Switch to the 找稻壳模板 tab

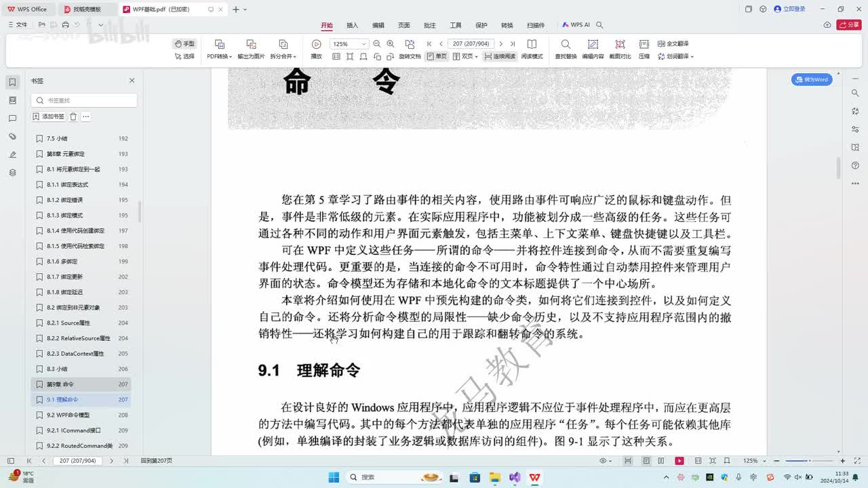(x=87, y=9)
